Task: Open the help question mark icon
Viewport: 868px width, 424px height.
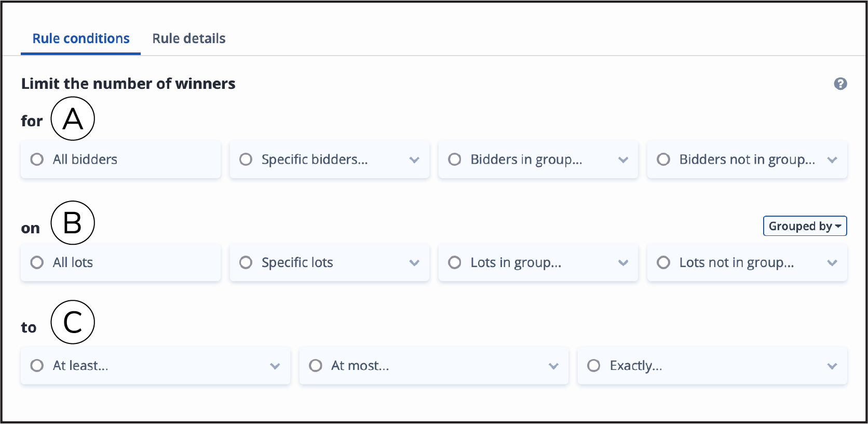Action: tap(840, 84)
